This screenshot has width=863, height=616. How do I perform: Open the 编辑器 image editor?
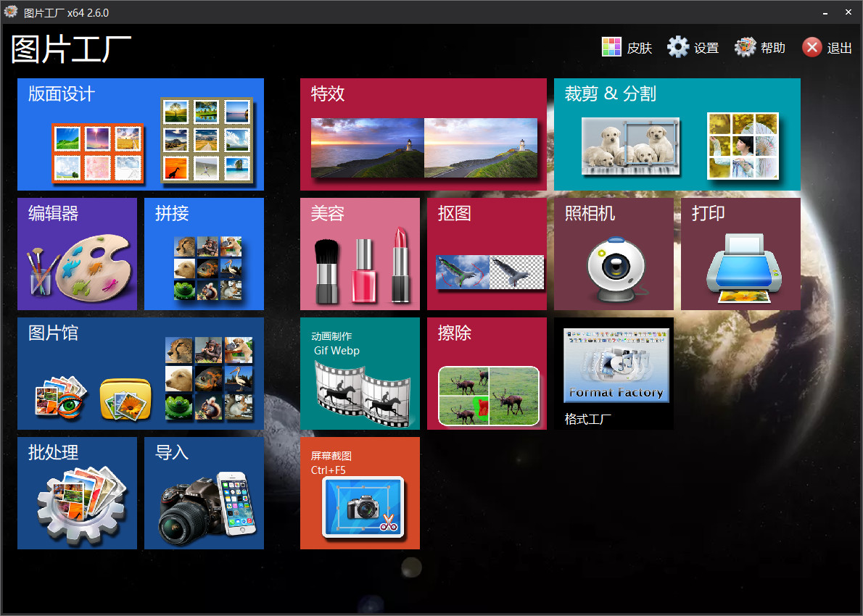tap(77, 254)
